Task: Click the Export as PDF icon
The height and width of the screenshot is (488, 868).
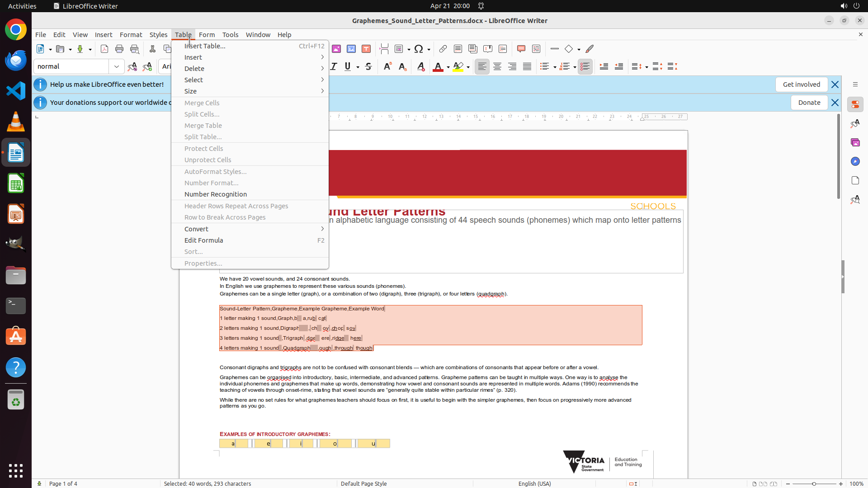Action: point(104,49)
